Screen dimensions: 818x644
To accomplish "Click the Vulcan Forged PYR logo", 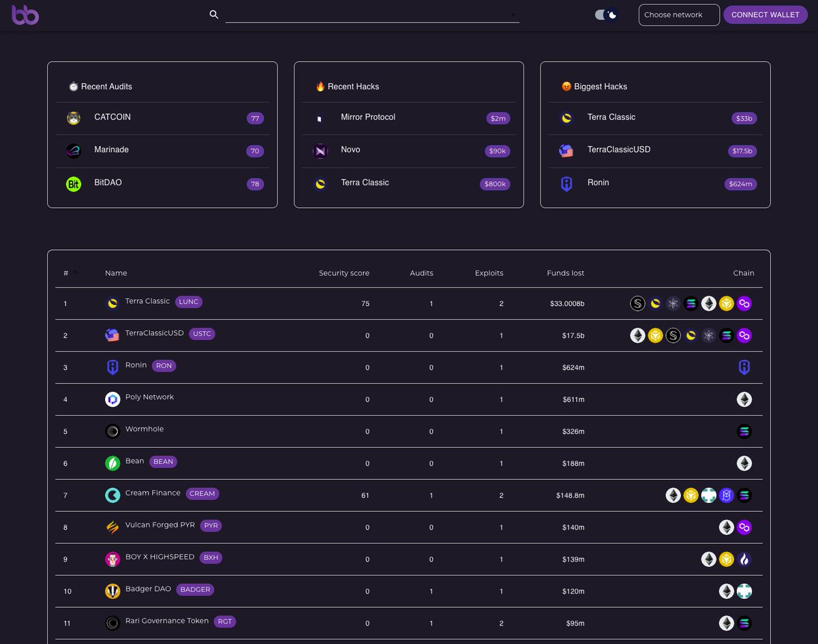I will 112,527.
